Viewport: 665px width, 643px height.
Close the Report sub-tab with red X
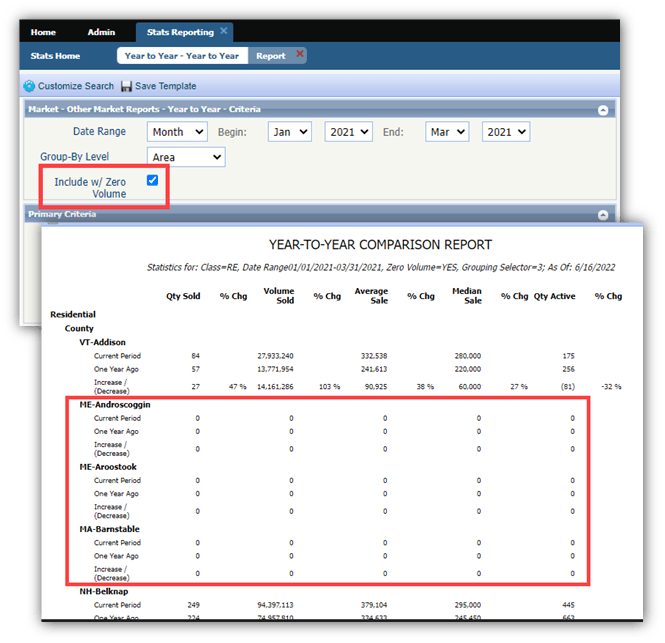coord(300,53)
